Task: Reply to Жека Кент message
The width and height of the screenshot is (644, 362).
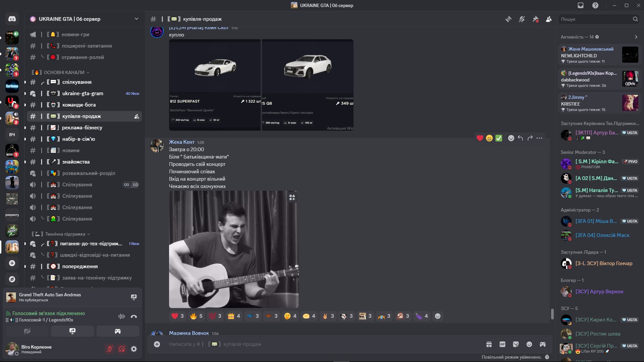Action: [520, 138]
